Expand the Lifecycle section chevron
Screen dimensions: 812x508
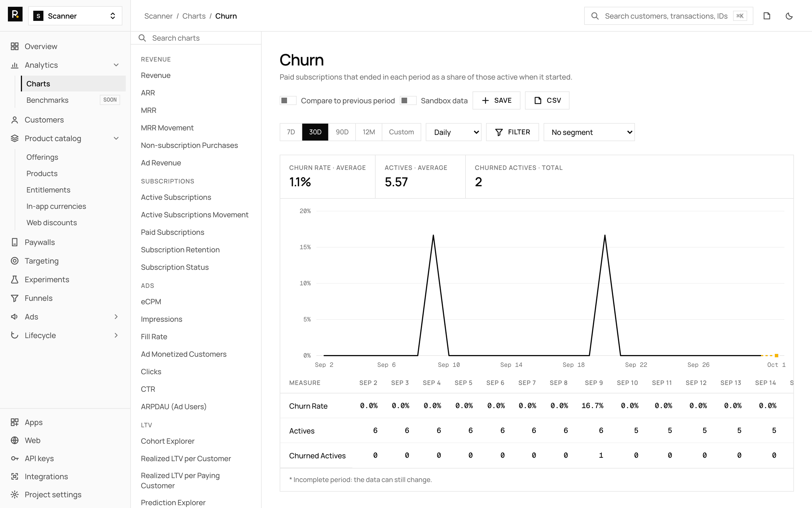coord(116,335)
